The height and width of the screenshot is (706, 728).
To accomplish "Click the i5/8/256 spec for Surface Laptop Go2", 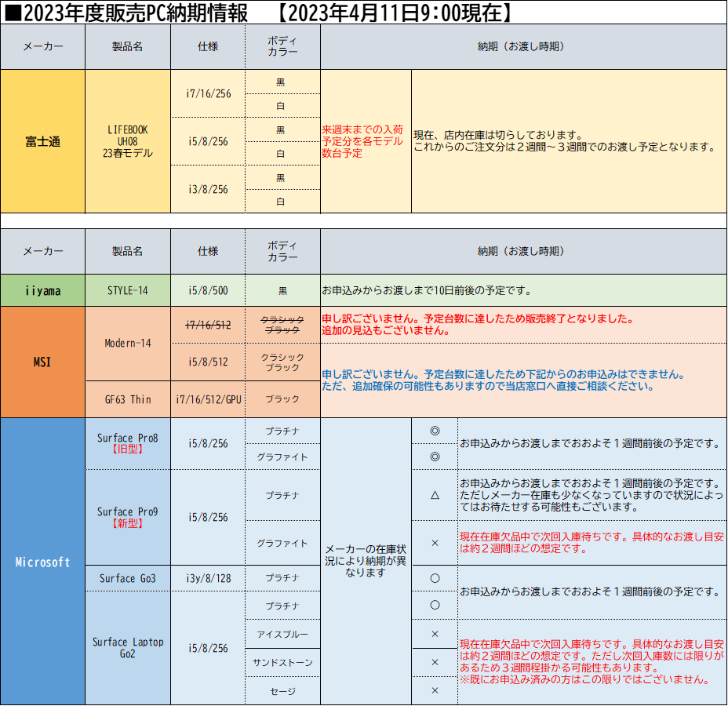I will pos(208,648).
